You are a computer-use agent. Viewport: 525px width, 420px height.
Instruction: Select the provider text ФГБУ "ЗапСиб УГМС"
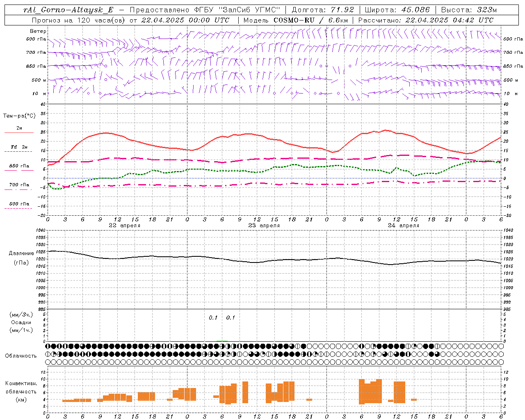point(237,10)
